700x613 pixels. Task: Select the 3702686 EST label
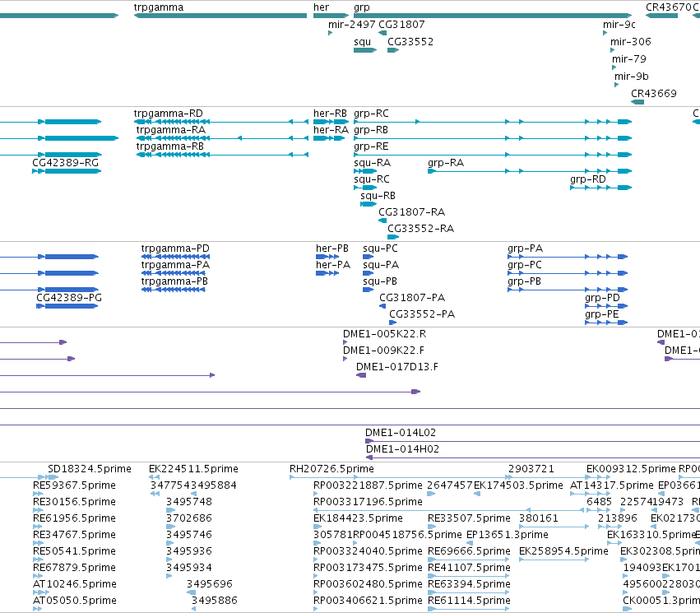point(189,518)
